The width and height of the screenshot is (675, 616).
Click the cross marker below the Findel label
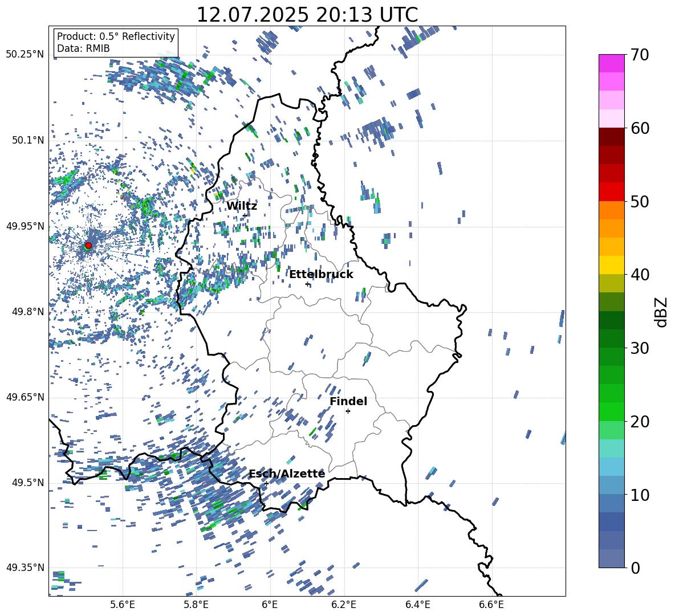click(x=348, y=411)
